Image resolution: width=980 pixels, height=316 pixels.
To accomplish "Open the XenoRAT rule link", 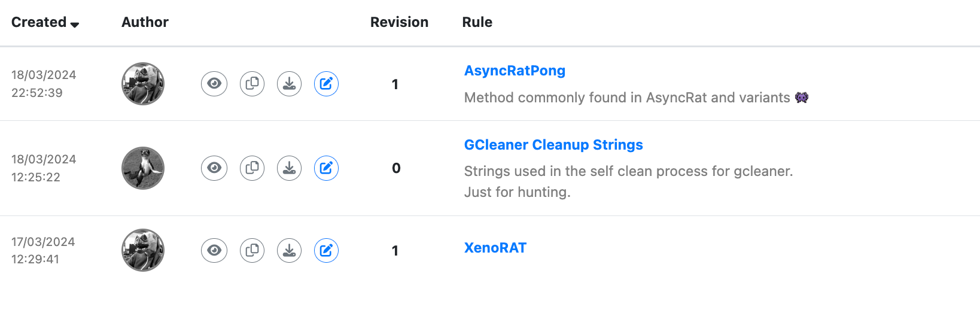I will [495, 248].
